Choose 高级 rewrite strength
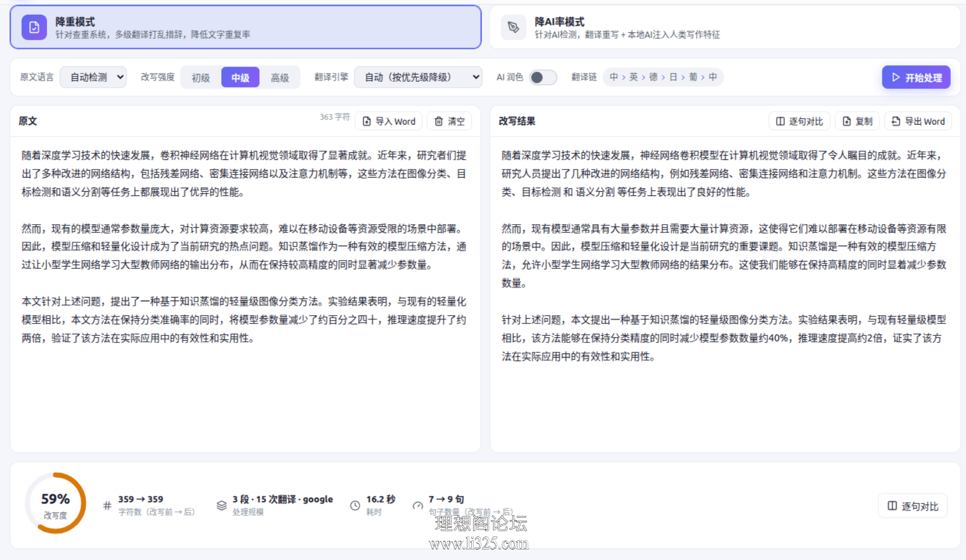This screenshot has width=966, height=560. point(280,78)
